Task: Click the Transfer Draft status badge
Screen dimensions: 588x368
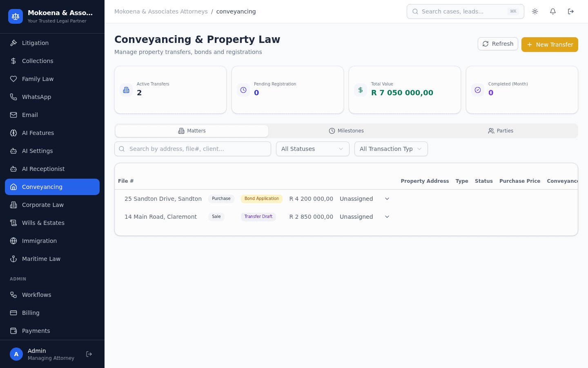Action: click(x=258, y=217)
